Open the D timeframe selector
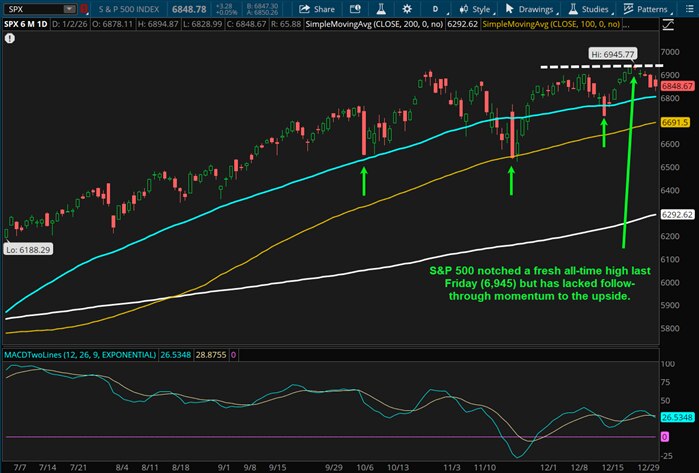Screen dimensions: 699x473 click(x=435, y=9)
